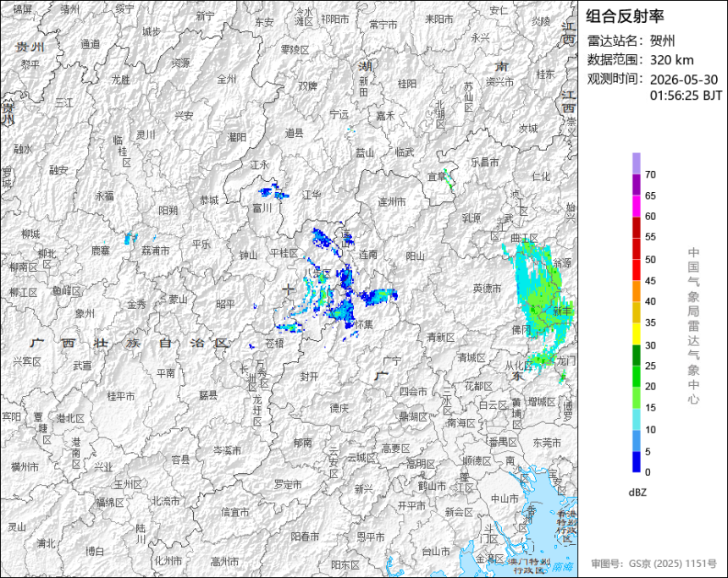728x578 pixels.
Task: Click the 乐昌市 map label
Action: 485,162
